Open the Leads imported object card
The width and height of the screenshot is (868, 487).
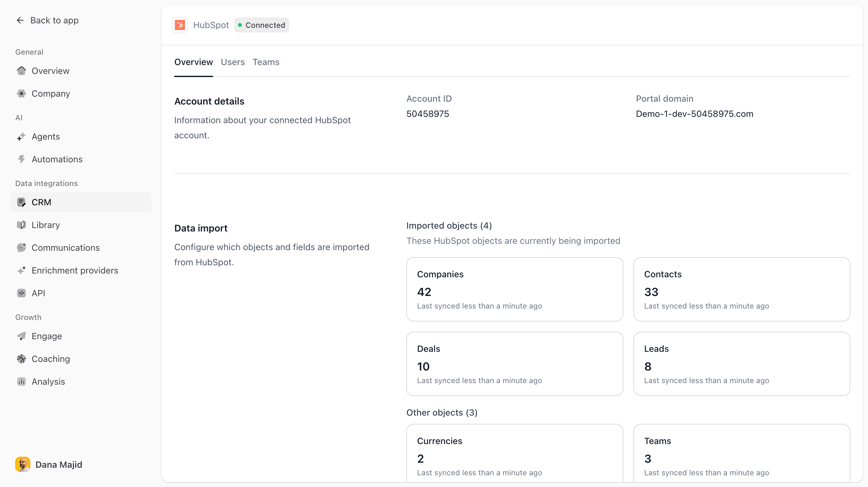(x=742, y=364)
